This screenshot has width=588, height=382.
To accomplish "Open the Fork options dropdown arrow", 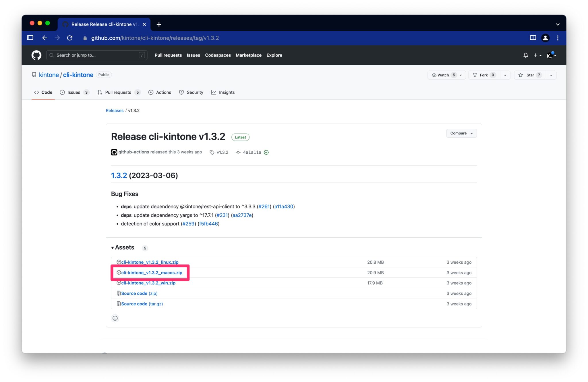I will (x=505, y=75).
